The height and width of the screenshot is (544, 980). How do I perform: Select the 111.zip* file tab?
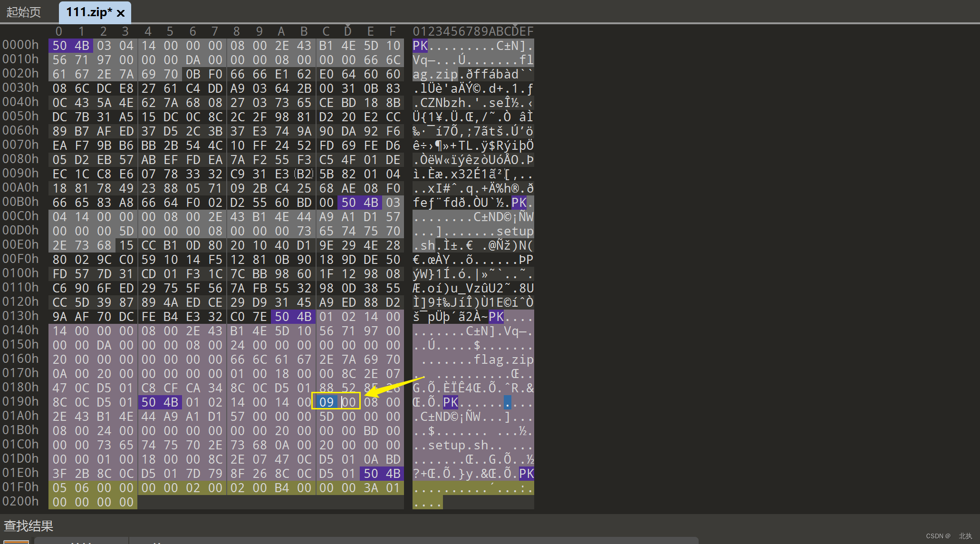click(x=87, y=12)
